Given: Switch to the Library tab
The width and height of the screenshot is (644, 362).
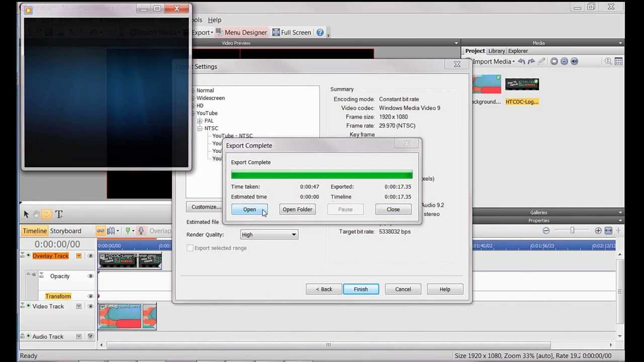Looking at the screenshot, I should [x=497, y=51].
